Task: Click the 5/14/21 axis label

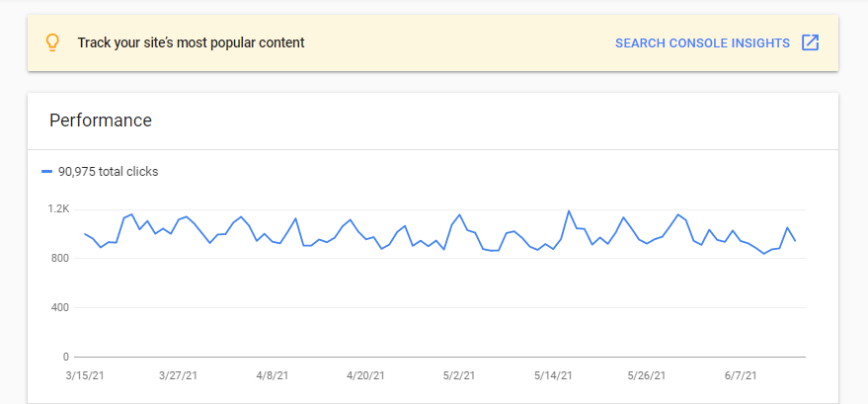Action: point(553,375)
